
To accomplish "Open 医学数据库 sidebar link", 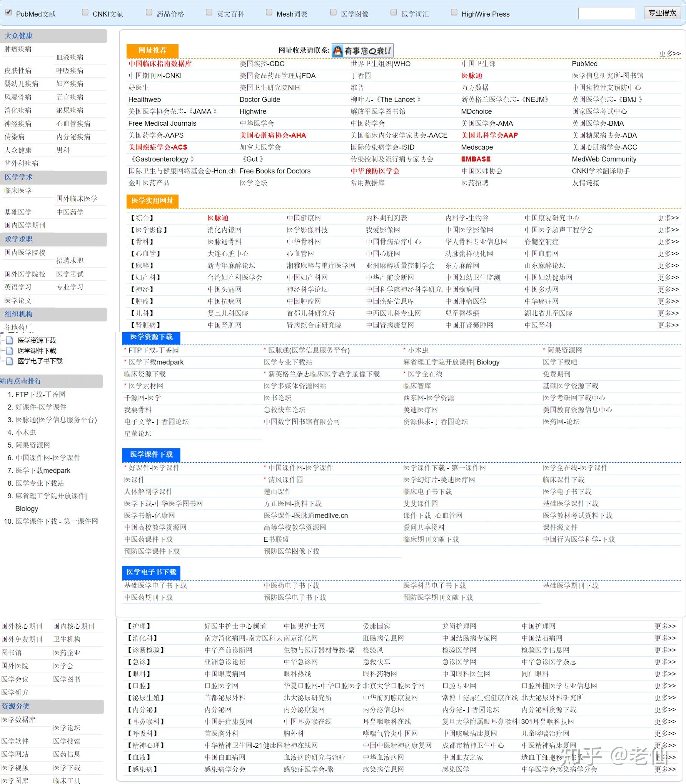I will [x=18, y=720].
